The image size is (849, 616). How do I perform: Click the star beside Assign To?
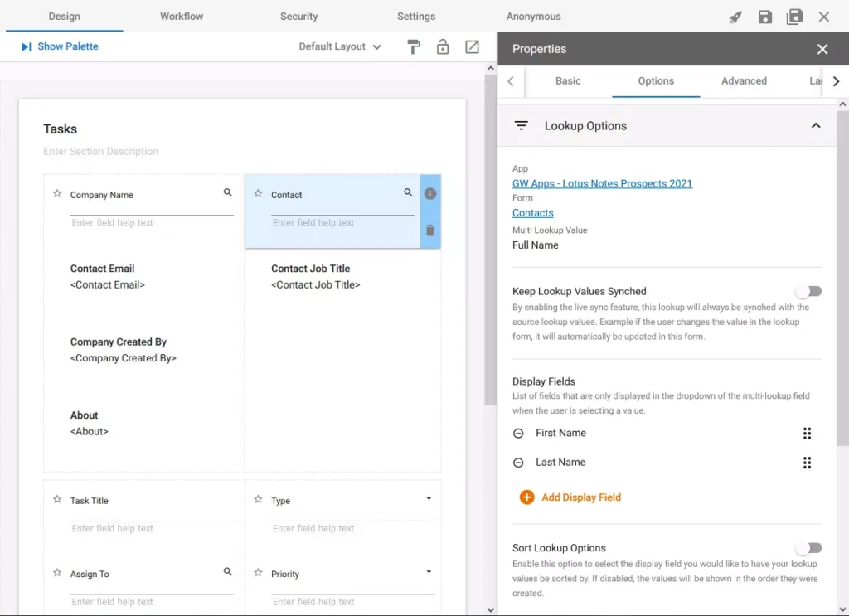(57, 573)
